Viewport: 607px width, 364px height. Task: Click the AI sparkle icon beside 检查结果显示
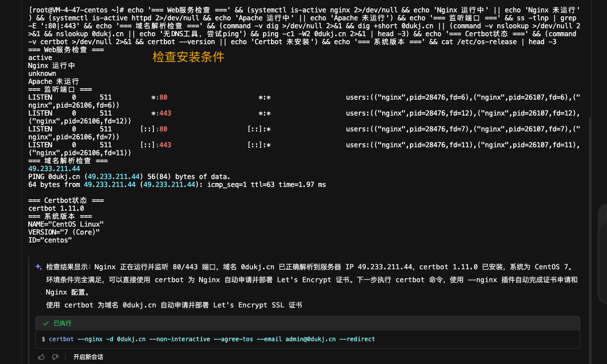[38, 267]
